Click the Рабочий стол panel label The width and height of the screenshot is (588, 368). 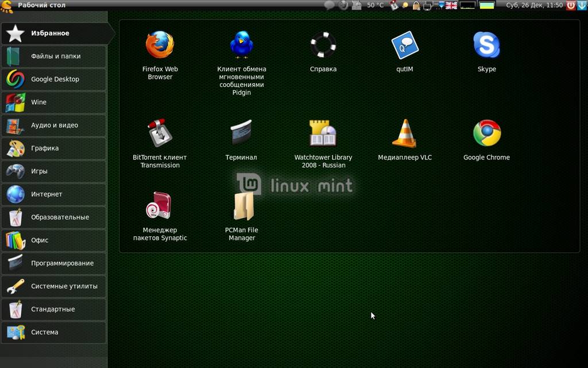[41, 5]
